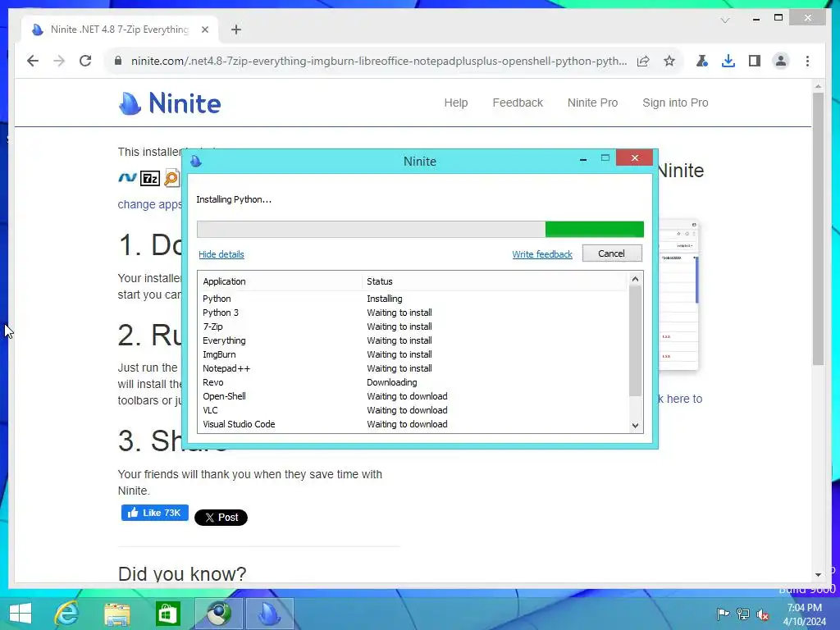Click the muted volume tray icon
This screenshot has width=840, height=630.
[x=763, y=614]
